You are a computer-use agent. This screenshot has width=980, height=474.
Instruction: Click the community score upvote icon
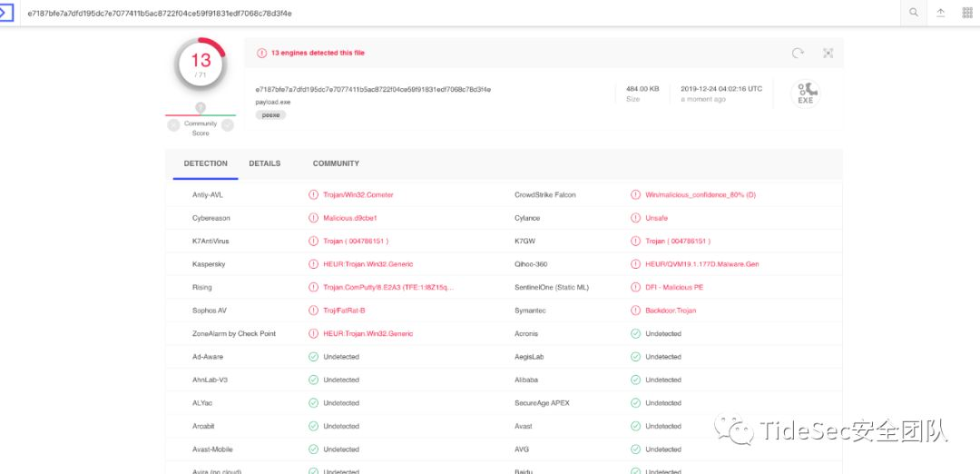[228, 125]
